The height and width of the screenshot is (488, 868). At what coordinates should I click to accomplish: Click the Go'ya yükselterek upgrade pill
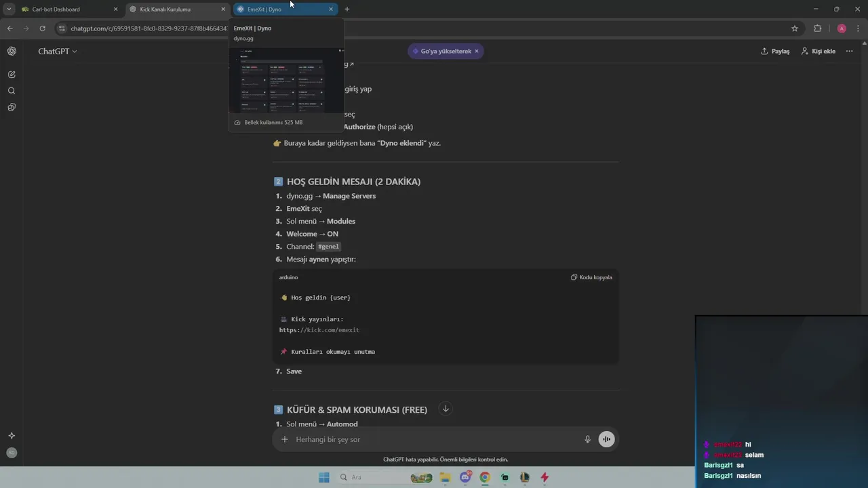coord(446,51)
